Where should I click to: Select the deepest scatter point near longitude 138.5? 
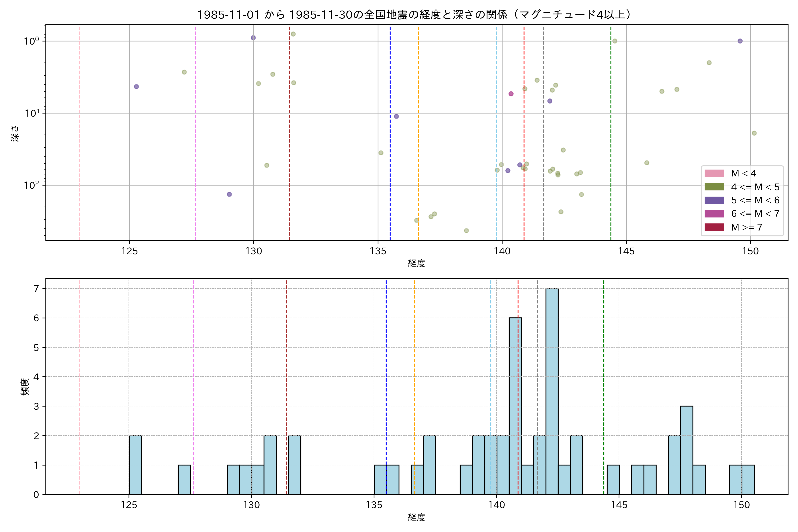click(466, 231)
